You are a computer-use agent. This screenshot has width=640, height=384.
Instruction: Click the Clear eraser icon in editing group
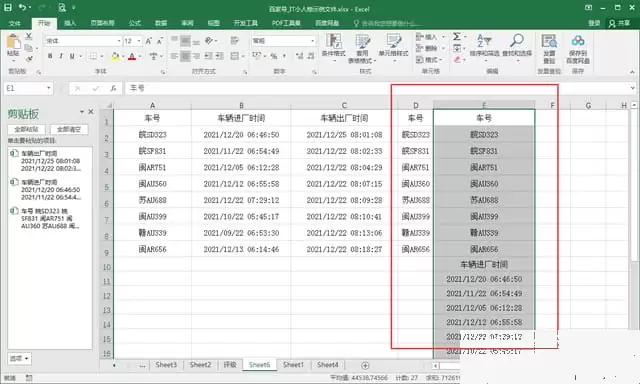click(x=457, y=60)
